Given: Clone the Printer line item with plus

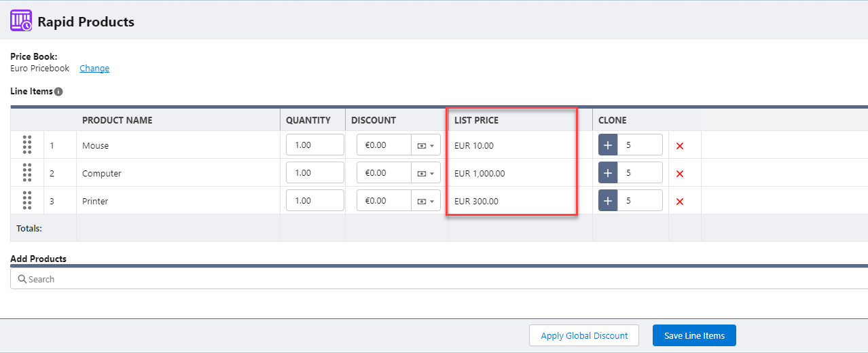Looking at the screenshot, I should (608, 201).
